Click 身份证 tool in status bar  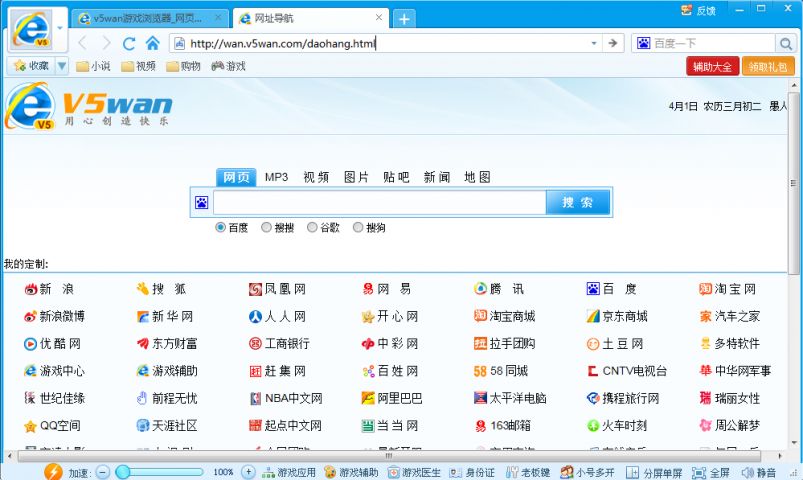coord(472,472)
